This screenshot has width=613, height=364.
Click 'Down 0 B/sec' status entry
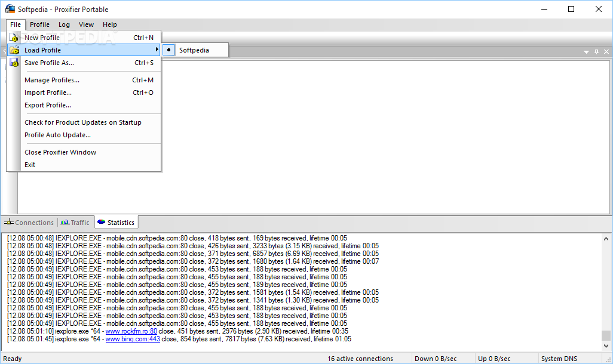[x=436, y=359]
